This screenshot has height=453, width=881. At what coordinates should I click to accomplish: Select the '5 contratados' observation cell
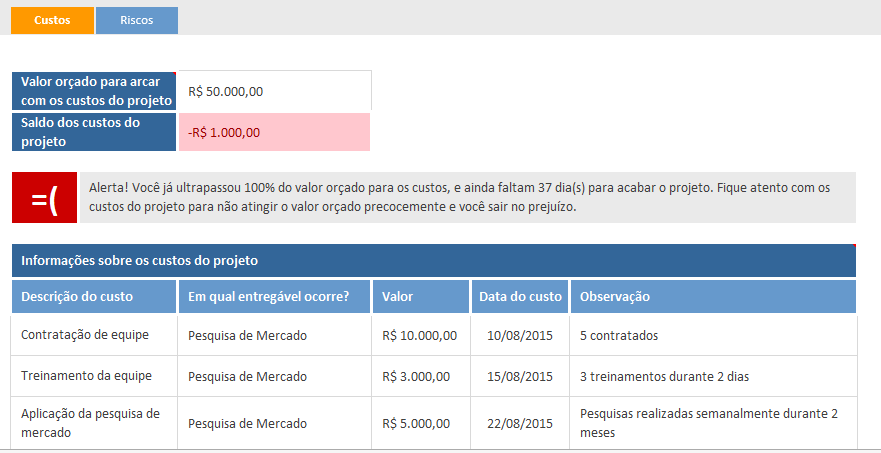pyautogui.click(x=713, y=335)
